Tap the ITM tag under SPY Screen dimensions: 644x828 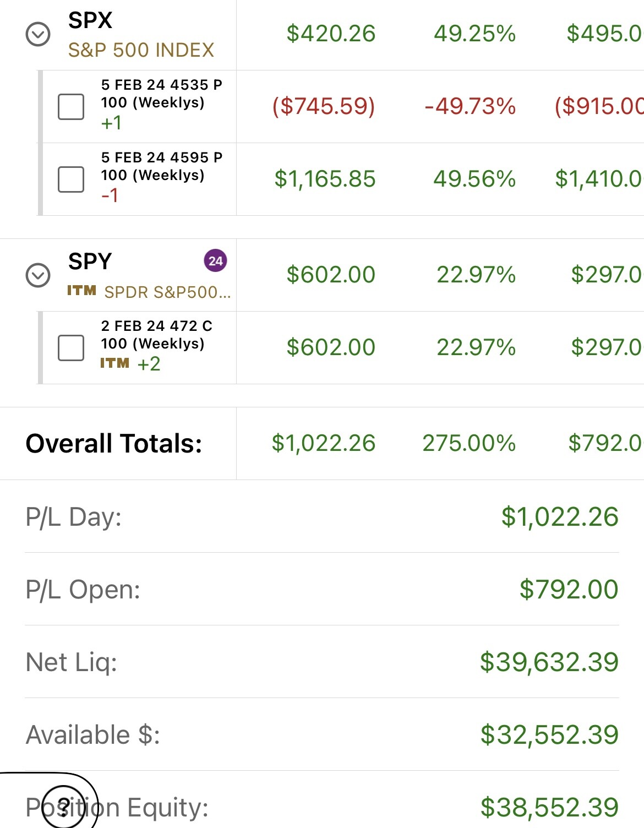pyautogui.click(x=81, y=290)
